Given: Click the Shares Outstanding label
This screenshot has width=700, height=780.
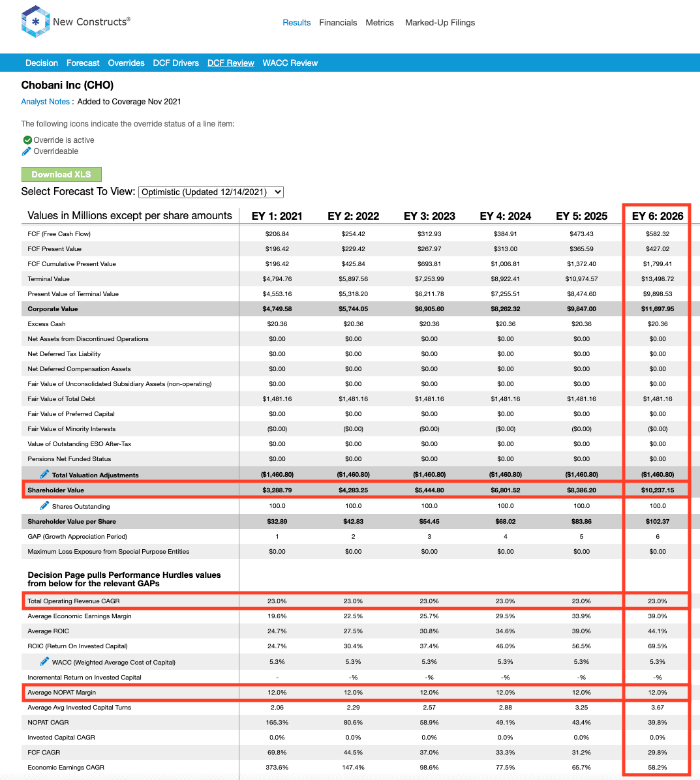Looking at the screenshot, I should pyautogui.click(x=81, y=506).
